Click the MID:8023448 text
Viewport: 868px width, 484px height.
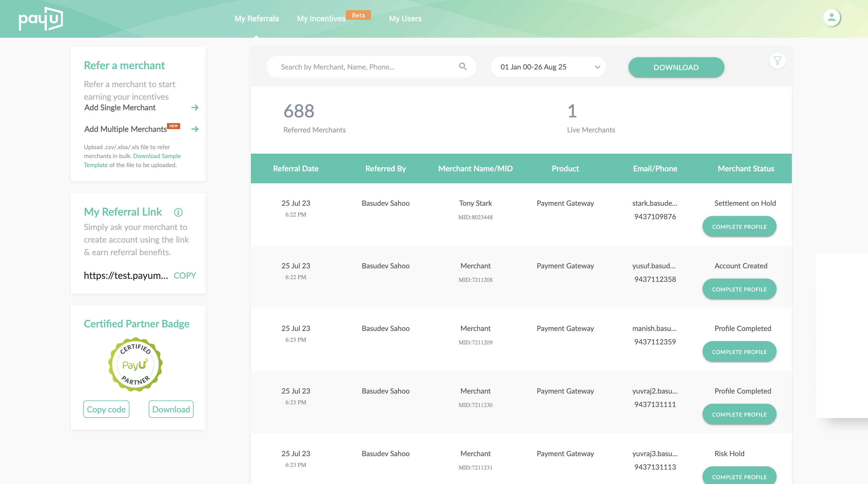[x=475, y=217]
